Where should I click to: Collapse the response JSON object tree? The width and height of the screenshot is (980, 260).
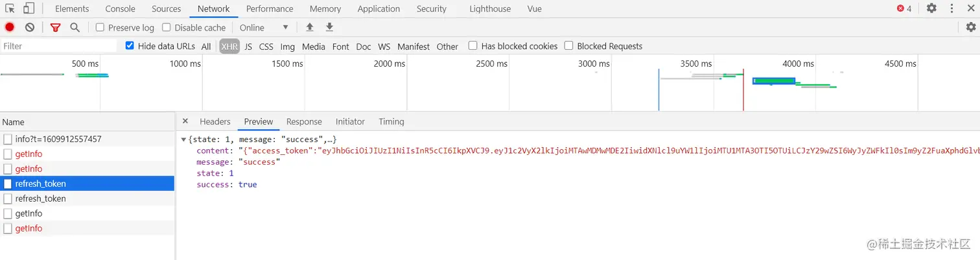click(x=184, y=139)
